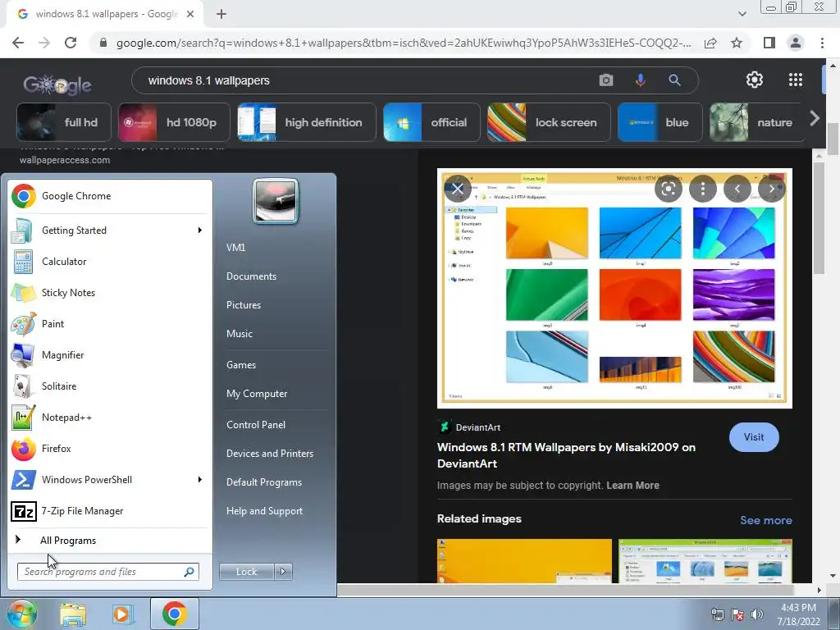Click the taskbar clock and date
840x630 pixels.
(799, 614)
